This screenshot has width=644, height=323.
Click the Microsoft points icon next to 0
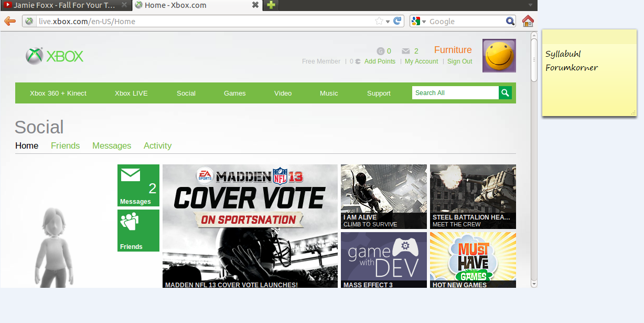click(x=358, y=61)
